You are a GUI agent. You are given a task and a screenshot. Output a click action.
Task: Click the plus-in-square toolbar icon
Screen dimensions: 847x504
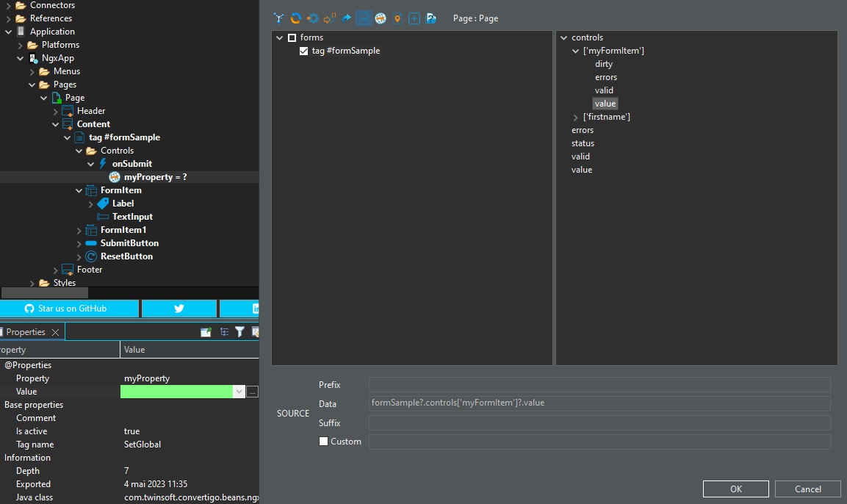(414, 18)
